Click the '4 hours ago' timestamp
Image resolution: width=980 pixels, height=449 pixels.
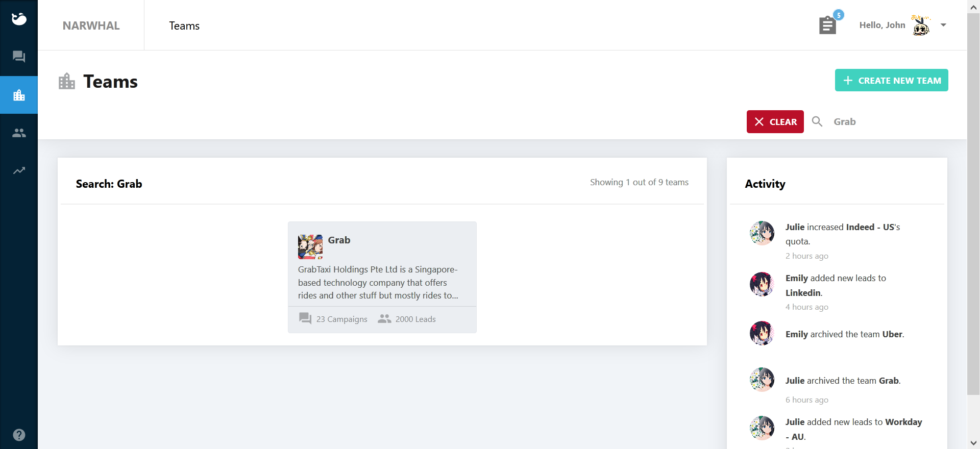807,307
